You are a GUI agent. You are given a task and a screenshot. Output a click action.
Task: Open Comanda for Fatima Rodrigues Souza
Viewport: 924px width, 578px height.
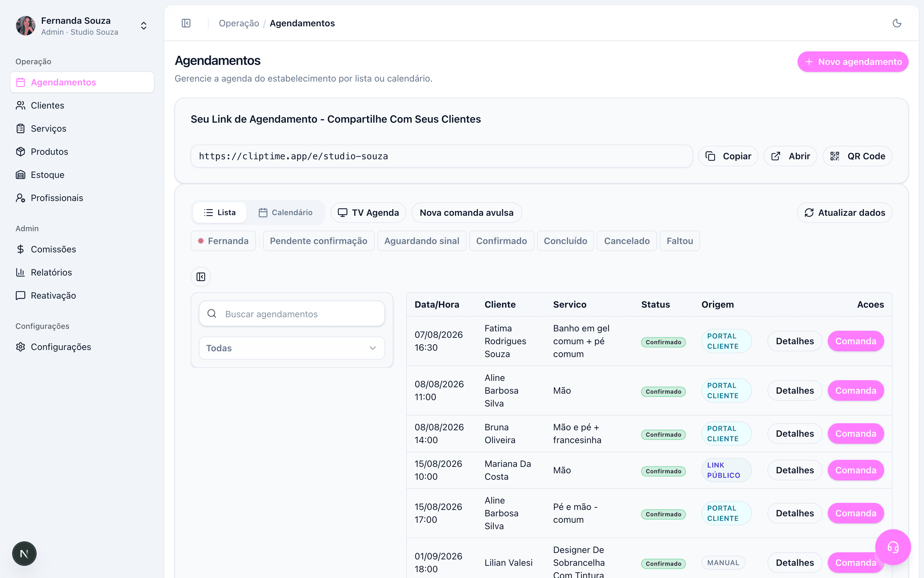click(x=856, y=341)
